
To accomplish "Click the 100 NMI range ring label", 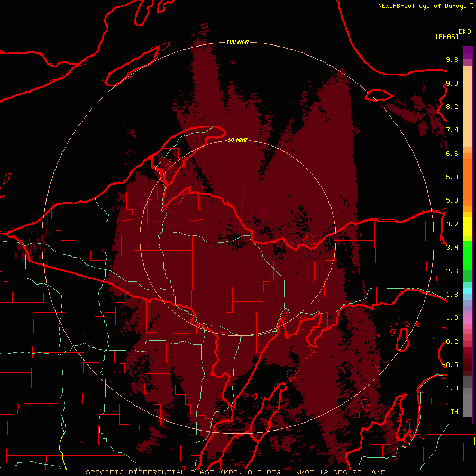I will [237, 42].
